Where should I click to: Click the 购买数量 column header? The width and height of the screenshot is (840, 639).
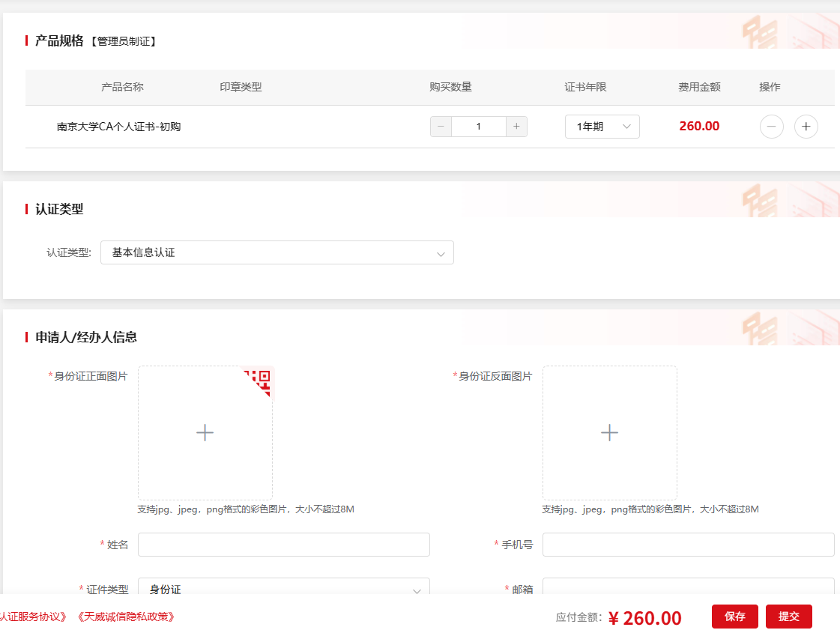(450, 87)
